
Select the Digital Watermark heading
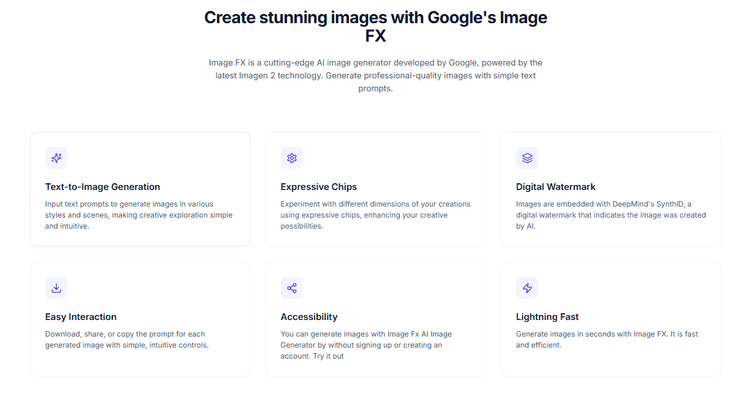[x=555, y=187]
